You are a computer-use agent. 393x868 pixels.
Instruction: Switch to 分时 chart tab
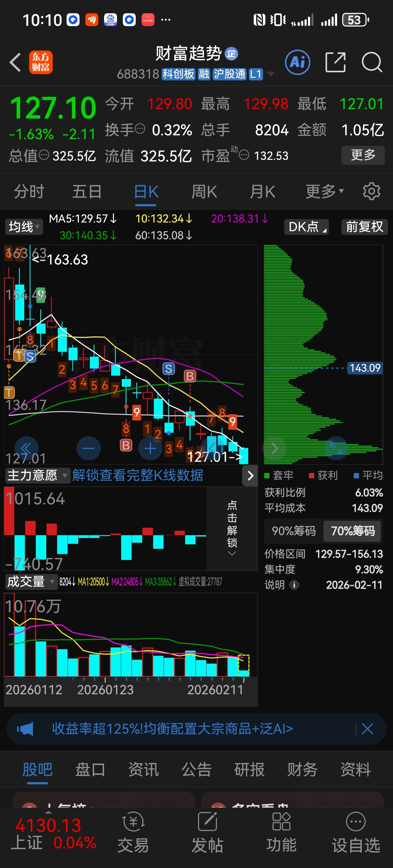(x=29, y=191)
